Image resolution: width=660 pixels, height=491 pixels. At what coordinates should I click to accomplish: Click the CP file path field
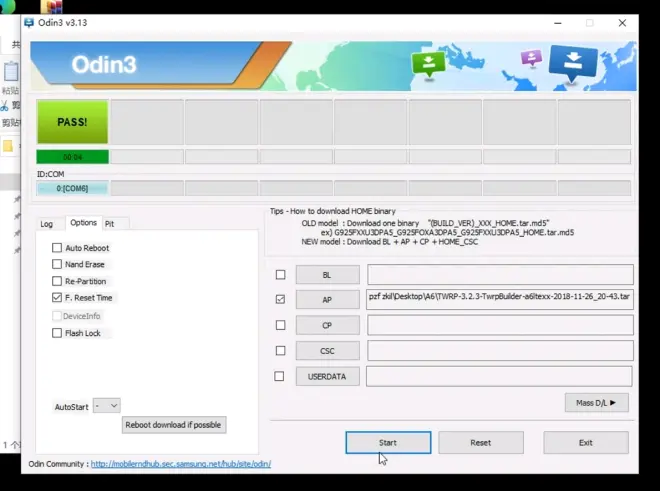(500, 325)
